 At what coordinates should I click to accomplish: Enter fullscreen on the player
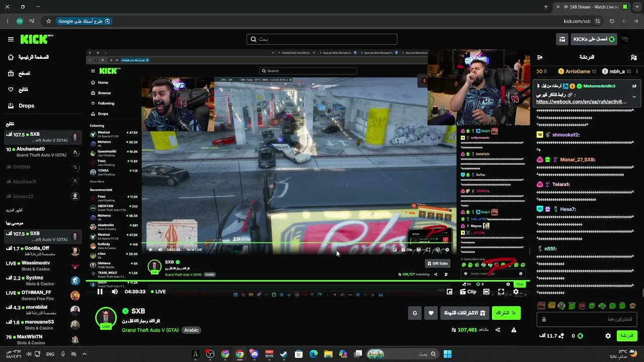(501, 292)
